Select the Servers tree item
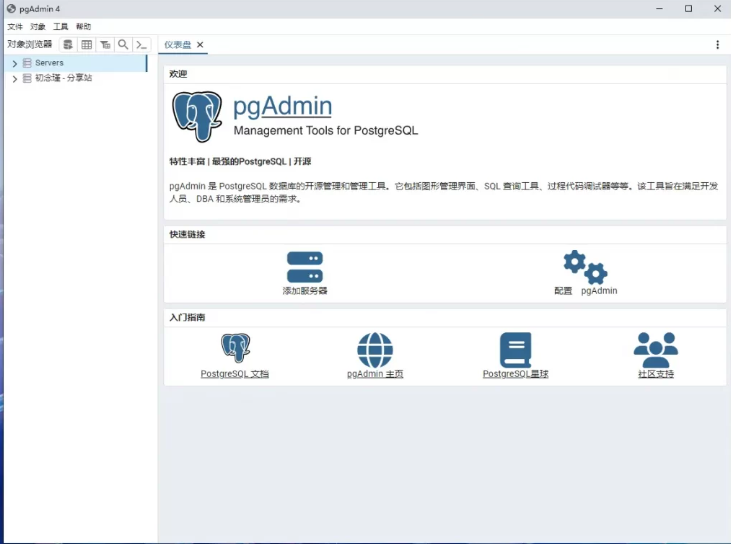The image size is (731, 544). (x=76, y=63)
